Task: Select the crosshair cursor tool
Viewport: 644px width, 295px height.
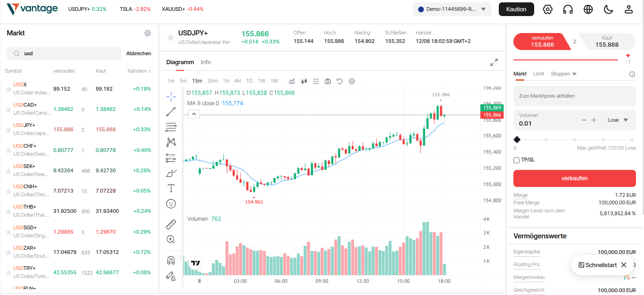Action: pyautogui.click(x=171, y=96)
